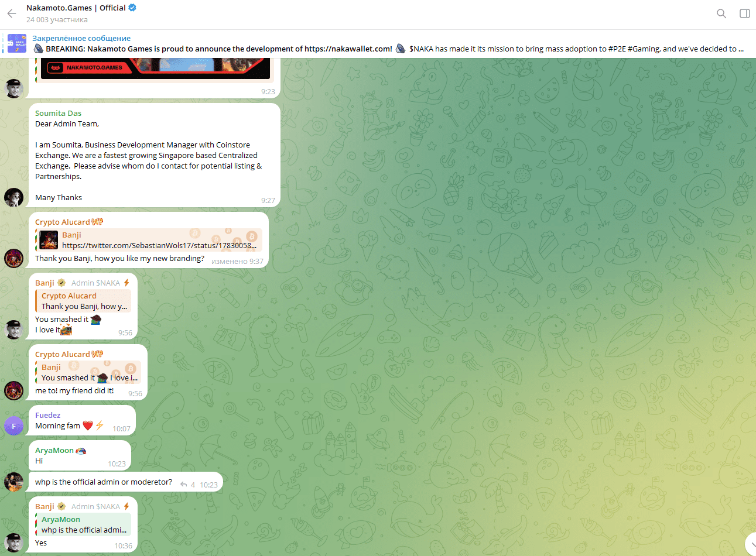Click the pinned message thumbnail image
The width and height of the screenshot is (756, 556).
[x=17, y=43]
